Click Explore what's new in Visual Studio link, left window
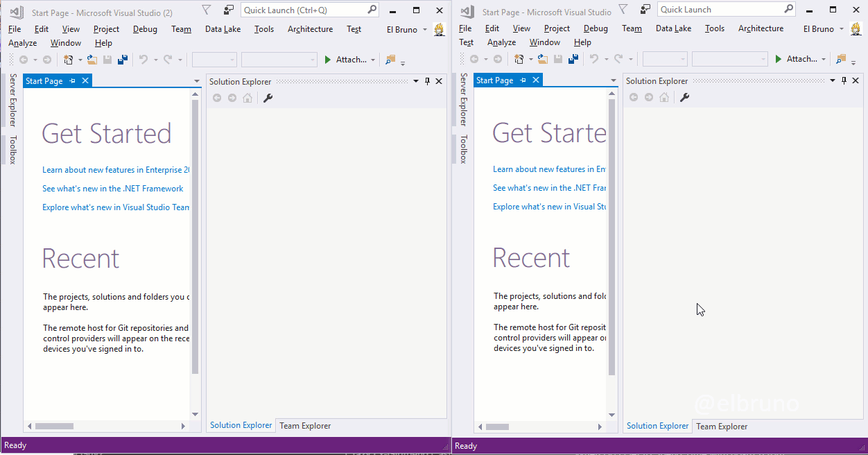The image size is (868, 455). click(x=116, y=207)
